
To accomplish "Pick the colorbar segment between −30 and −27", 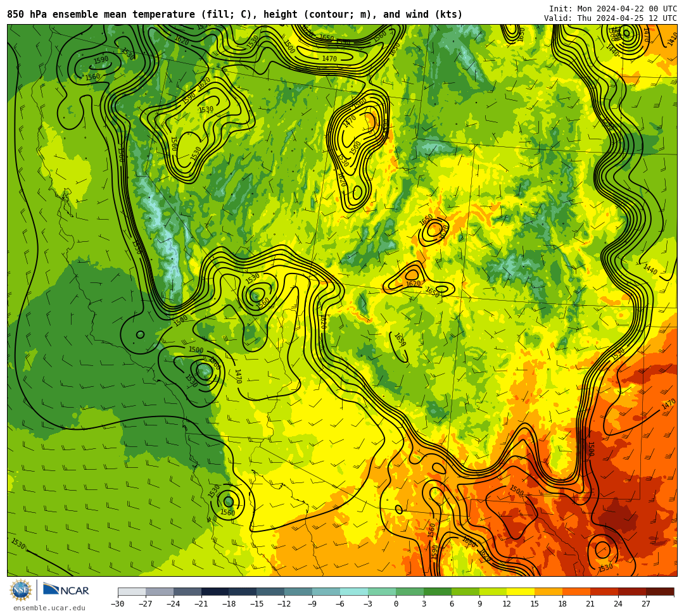I will [x=132, y=591].
